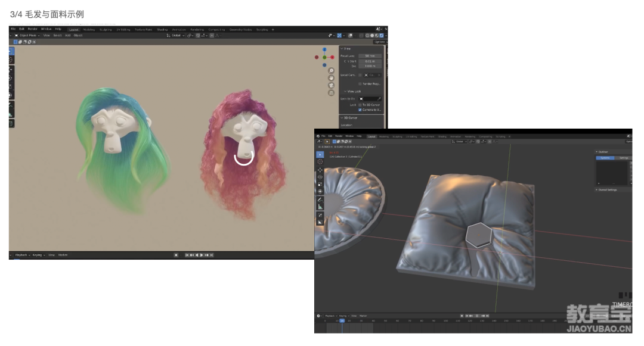Enable the Local Camera checkbox
This screenshot has height=346, width=644.
360,75
